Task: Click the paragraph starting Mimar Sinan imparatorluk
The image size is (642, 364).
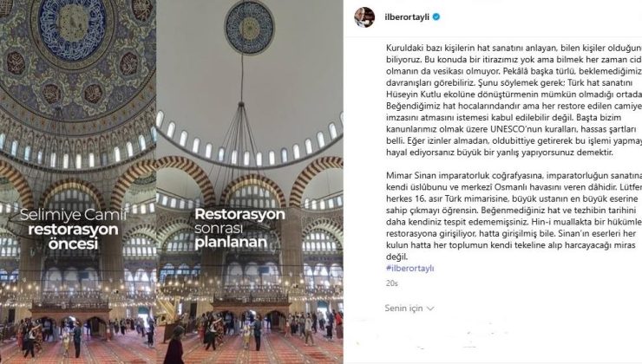Action: click(x=514, y=216)
